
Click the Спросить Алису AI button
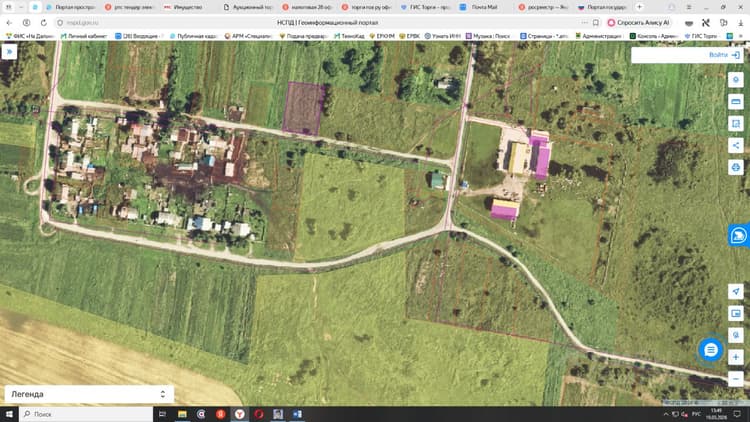coord(639,22)
